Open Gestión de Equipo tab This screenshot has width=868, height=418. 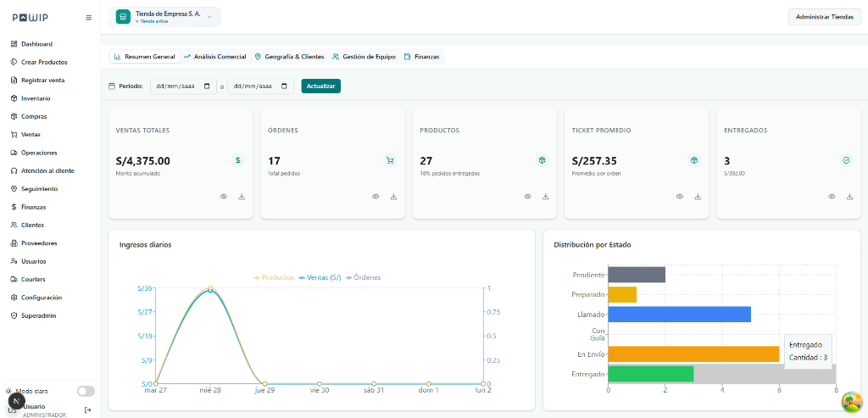click(x=364, y=57)
